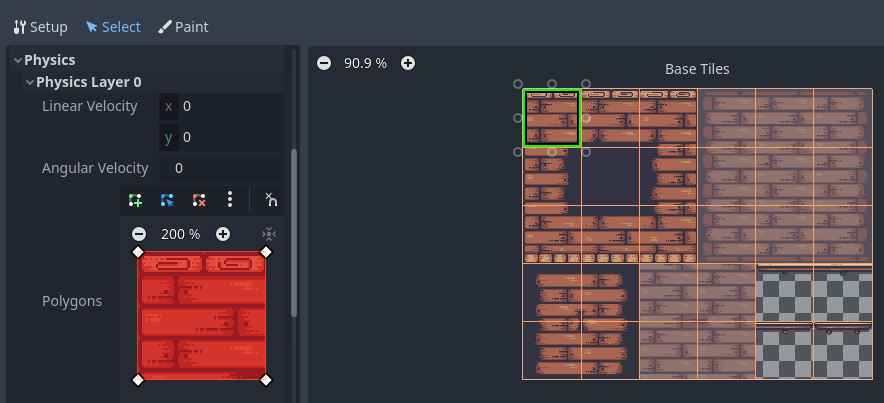This screenshot has width=884, height=403.
Task: Zoom out the polygon editor
Action: (x=139, y=234)
